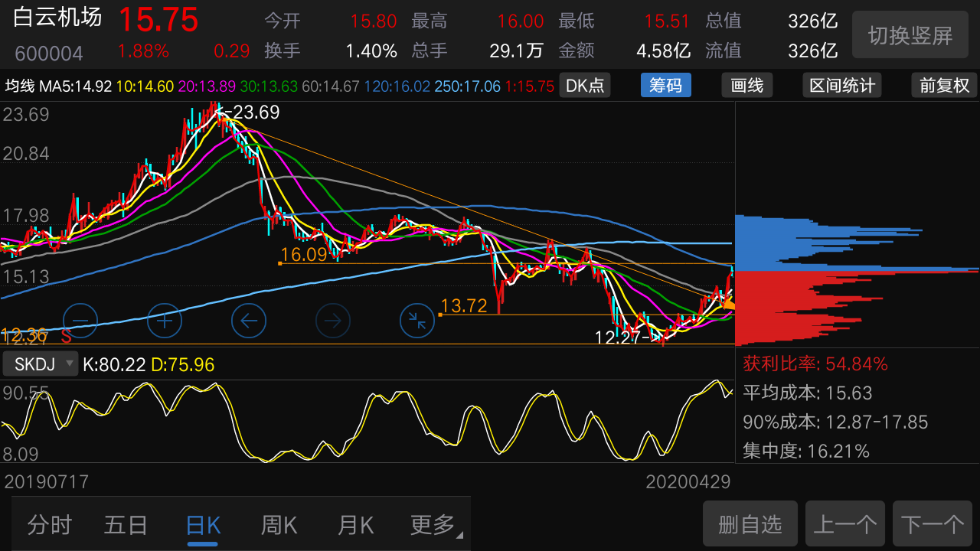
Task: Move chart left with arrow circle icon
Action: (x=249, y=321)
